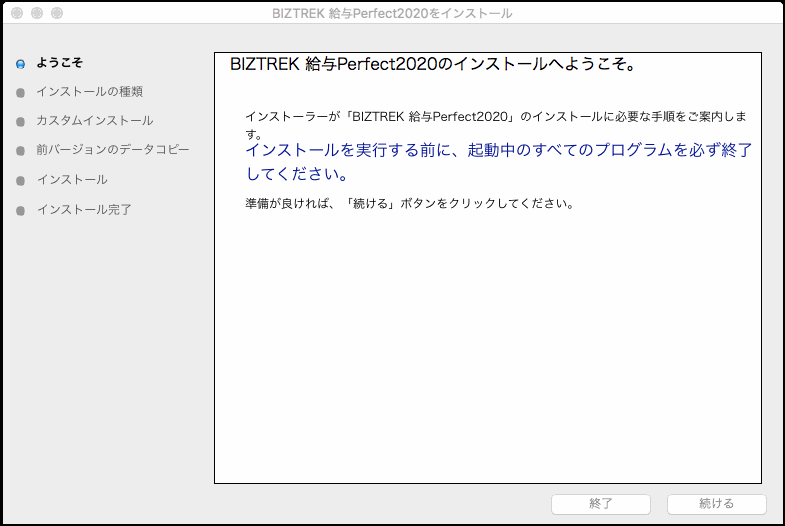Zoom the installer window via title bar button
The height and width of the screenshot is (526, 785).
56,14
